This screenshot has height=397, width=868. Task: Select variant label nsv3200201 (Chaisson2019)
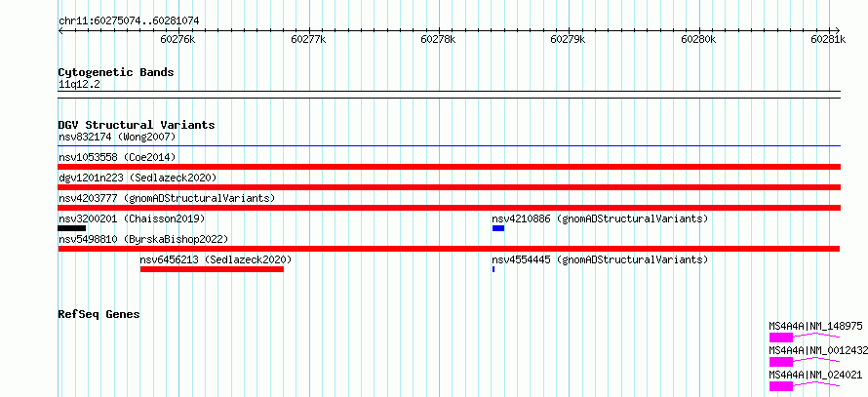(x=132, y=218)
